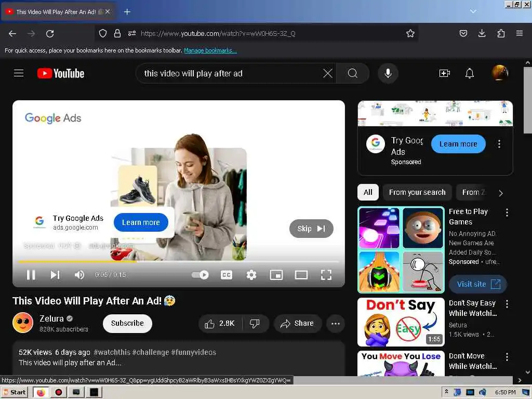532x399 pixels.
Task: Go back in browser
Action: 12,33
